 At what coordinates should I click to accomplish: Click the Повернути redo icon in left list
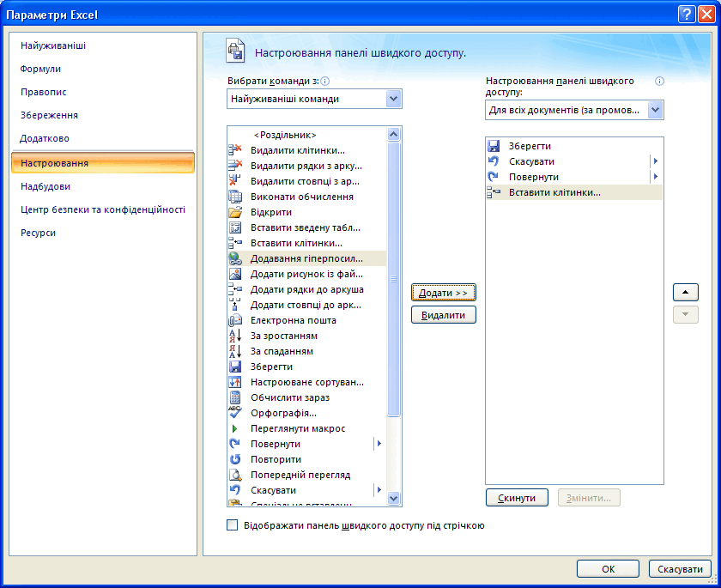pos(235,444)
